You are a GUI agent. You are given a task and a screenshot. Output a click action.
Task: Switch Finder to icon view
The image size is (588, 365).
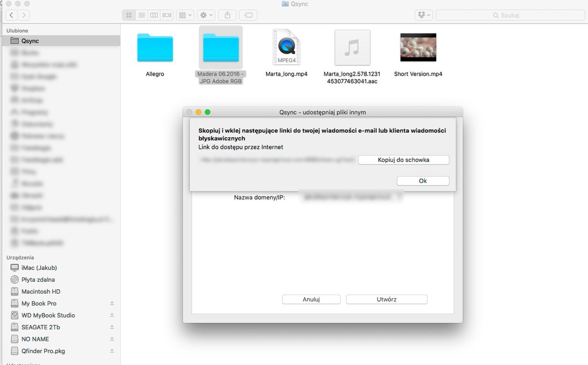coord(129,15)
